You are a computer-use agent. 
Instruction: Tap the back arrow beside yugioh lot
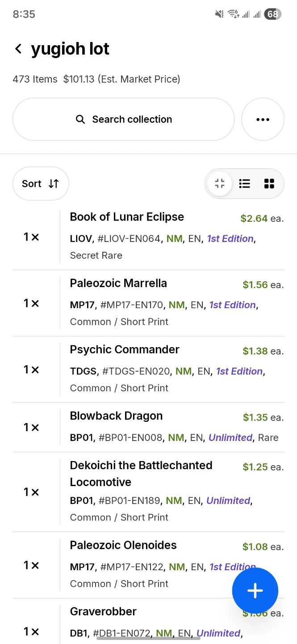(18, 49)
